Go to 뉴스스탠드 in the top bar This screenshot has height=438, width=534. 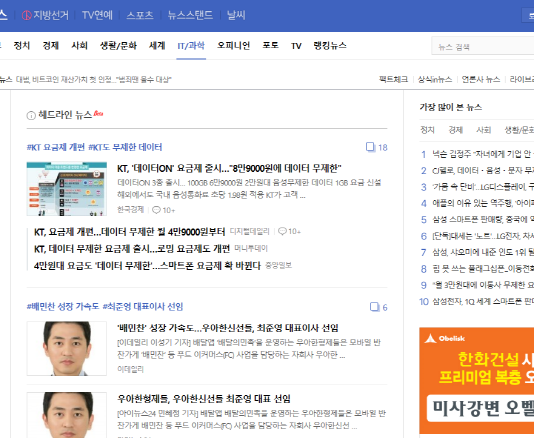point(190,15)
